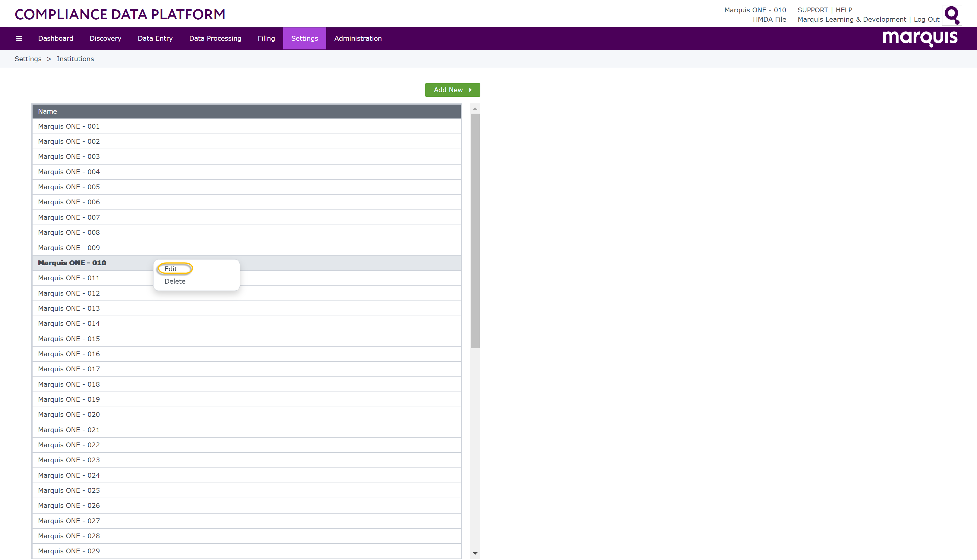This screenshot has height=560, width=977.
Task: Go to the Discovery tab
Action: click(x=106, y=39)
